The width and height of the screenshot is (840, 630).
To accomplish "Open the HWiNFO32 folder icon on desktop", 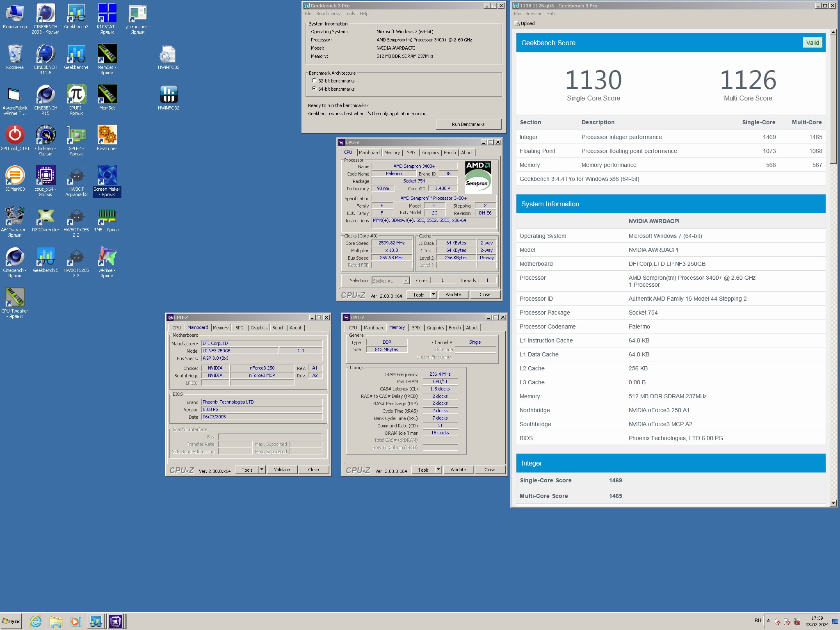I will [x=169, y=57].
